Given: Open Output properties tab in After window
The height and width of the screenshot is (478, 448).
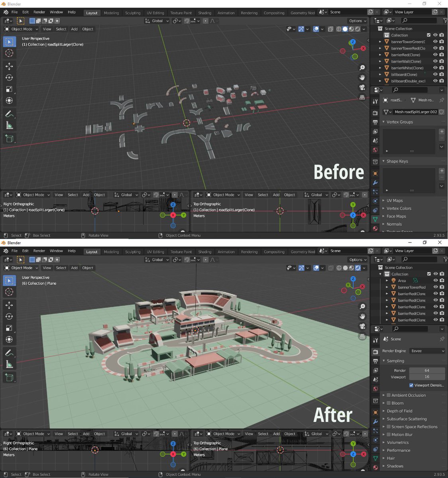Looking at the screenshot, I should tap(375, 361).
